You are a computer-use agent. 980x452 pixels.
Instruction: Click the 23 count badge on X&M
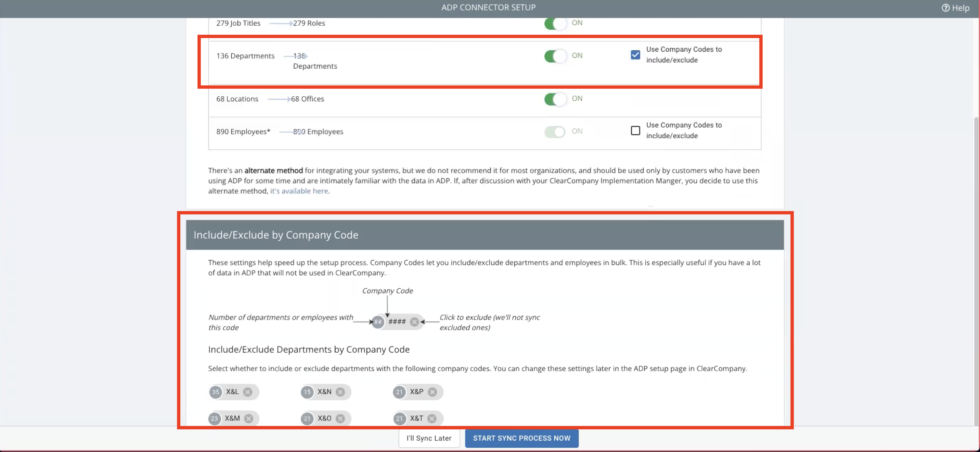(x=214, y=419)
